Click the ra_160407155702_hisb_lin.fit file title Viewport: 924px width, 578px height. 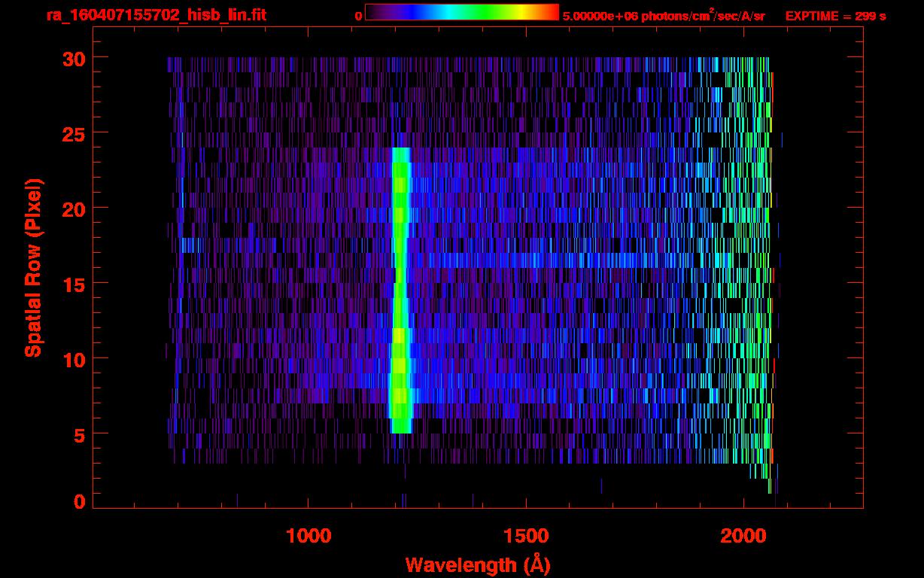(156, 15)
